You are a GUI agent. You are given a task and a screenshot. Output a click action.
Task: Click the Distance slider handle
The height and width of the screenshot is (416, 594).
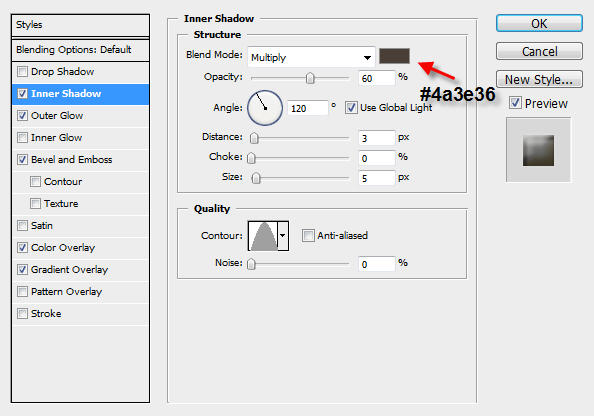pyautogui.click(x=254, y=138)
